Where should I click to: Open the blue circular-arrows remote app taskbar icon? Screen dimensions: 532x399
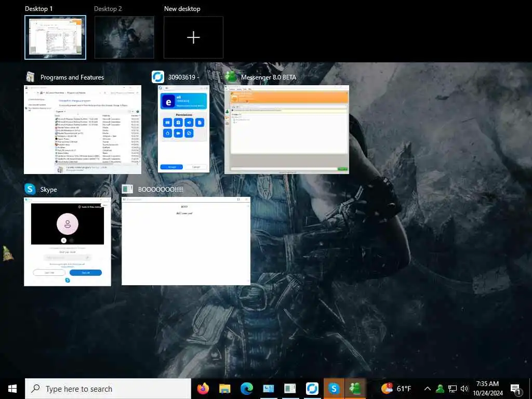[312, 389]
